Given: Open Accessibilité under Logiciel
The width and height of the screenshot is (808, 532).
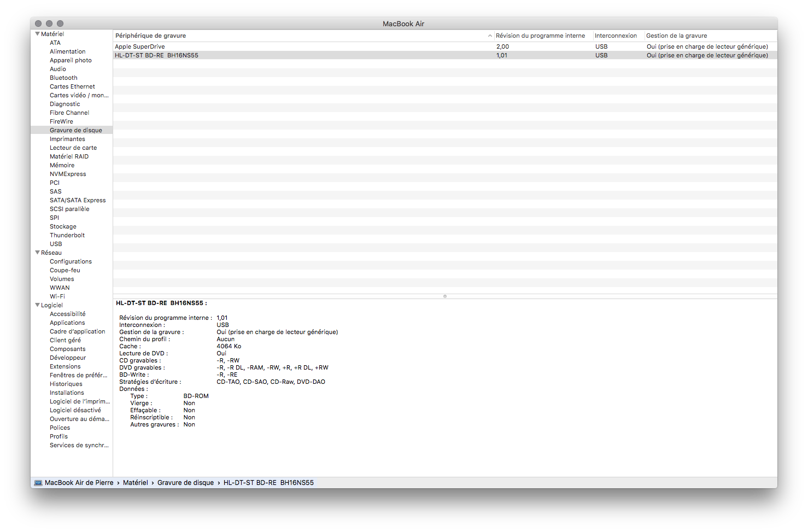Looking at the screenshot, I should point(68,314).
